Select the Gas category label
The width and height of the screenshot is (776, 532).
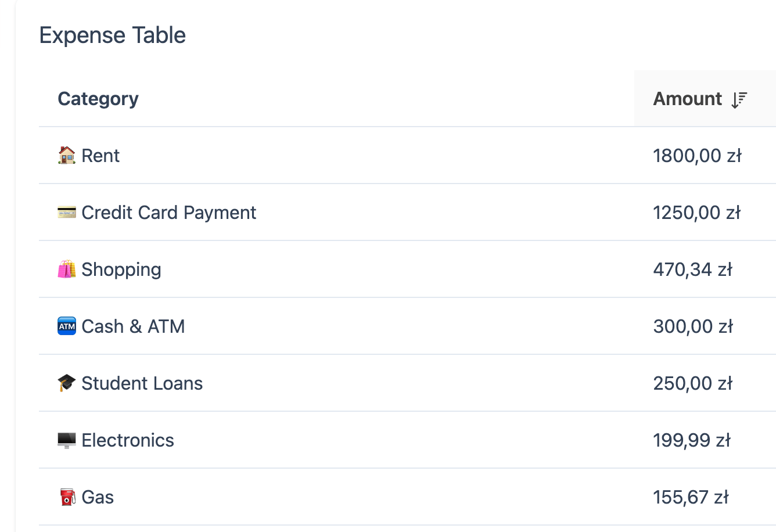coord(98,497)
